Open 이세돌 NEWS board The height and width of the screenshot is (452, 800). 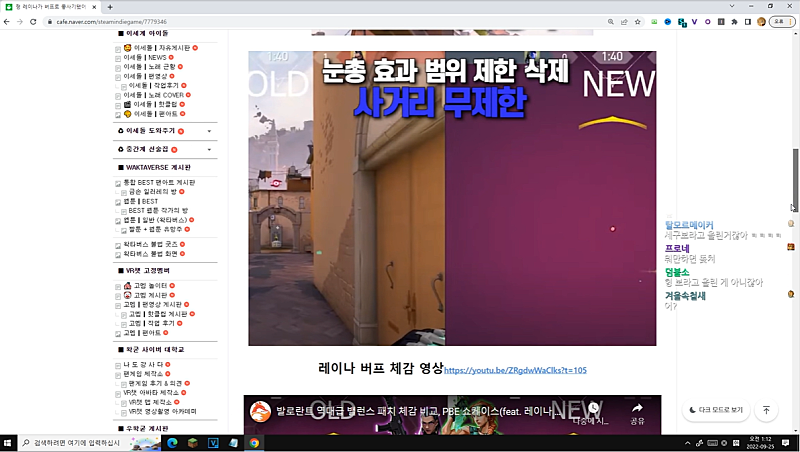coord(145,58)
